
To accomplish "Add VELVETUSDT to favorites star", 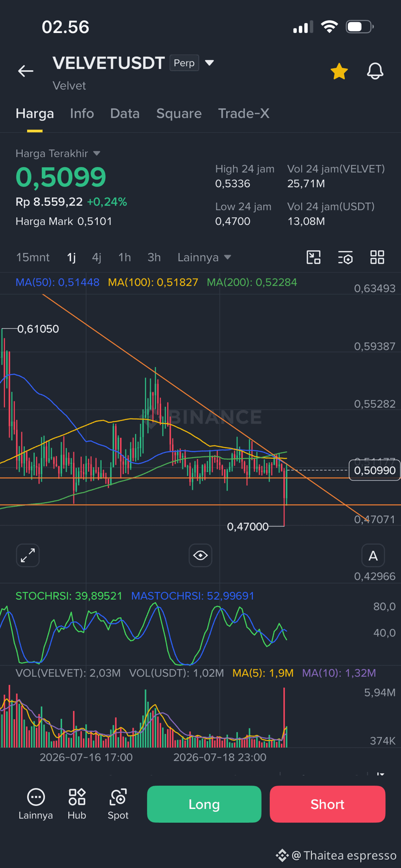I will (x=339, y=71).
